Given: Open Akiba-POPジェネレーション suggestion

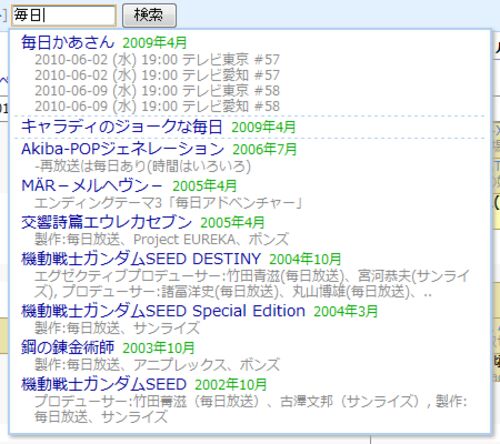Looking at the screenshot, I should (122, 149).
